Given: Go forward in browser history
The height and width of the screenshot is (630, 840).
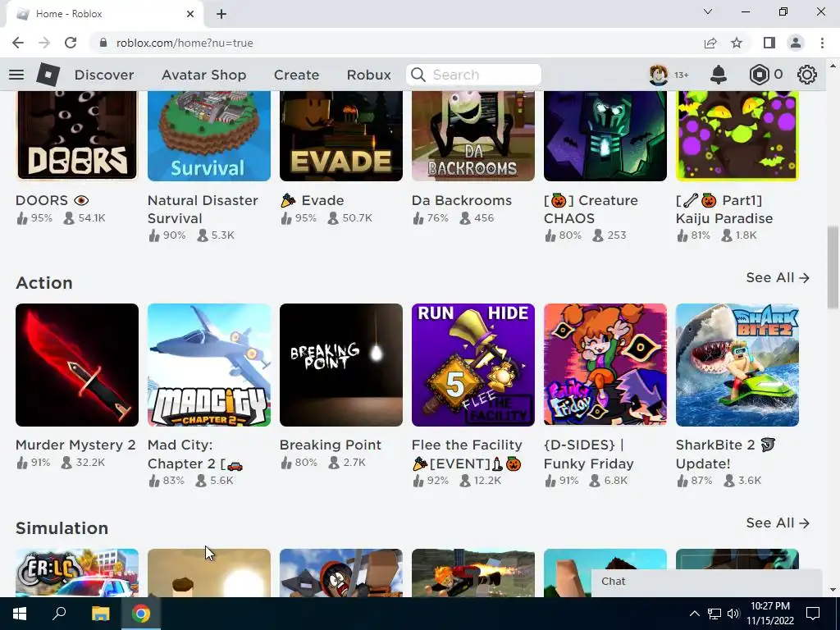Looking at the screenshot, I should [44, 43].
